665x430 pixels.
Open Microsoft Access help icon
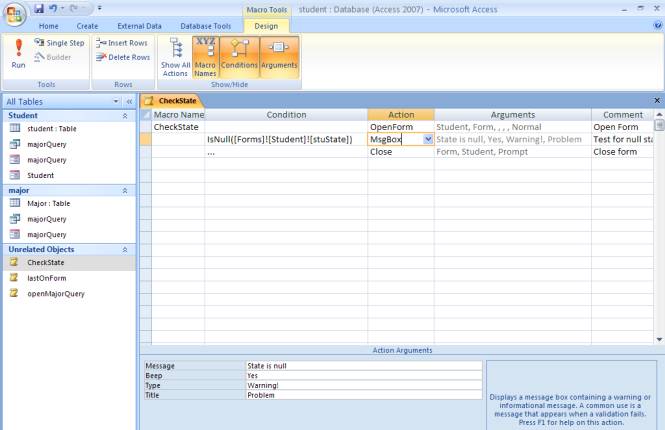click(658, 25)
